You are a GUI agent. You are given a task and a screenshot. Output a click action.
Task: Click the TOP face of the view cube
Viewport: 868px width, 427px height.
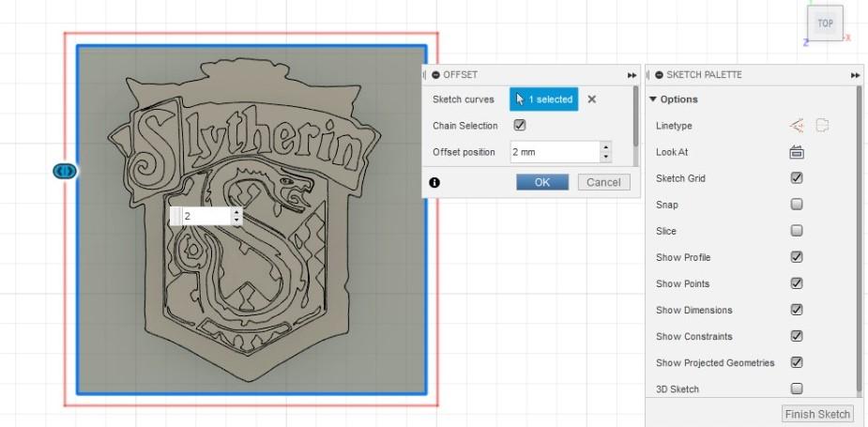pos(825,23)
